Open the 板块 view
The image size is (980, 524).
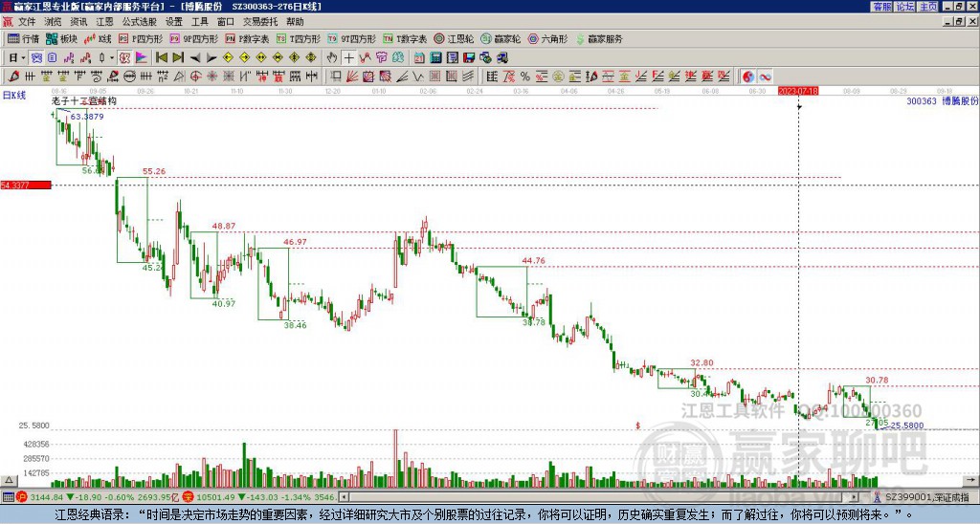61,38
